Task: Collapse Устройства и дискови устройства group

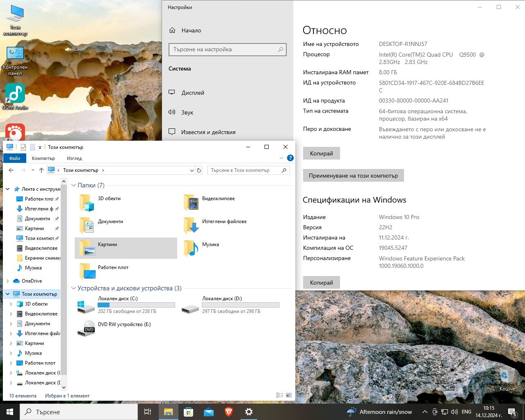Action: tap(74, 288)
